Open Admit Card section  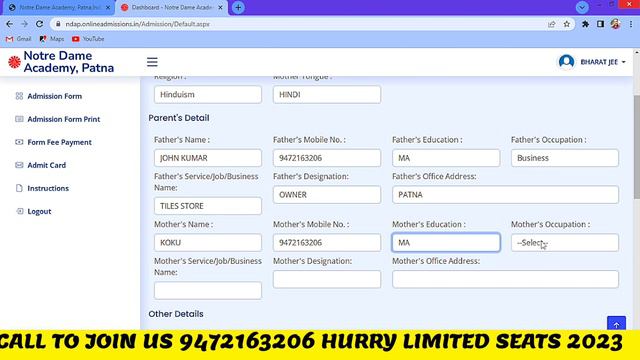[46, 165]
